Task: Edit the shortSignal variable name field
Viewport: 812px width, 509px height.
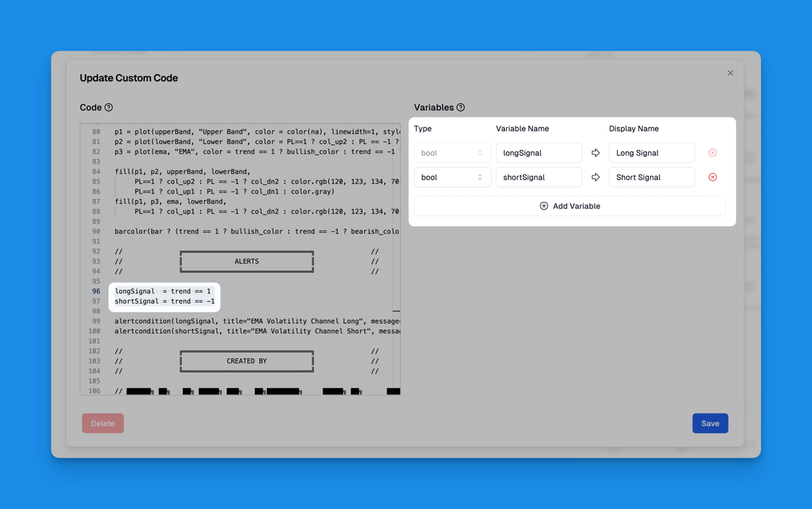Action: coord(539,178)
